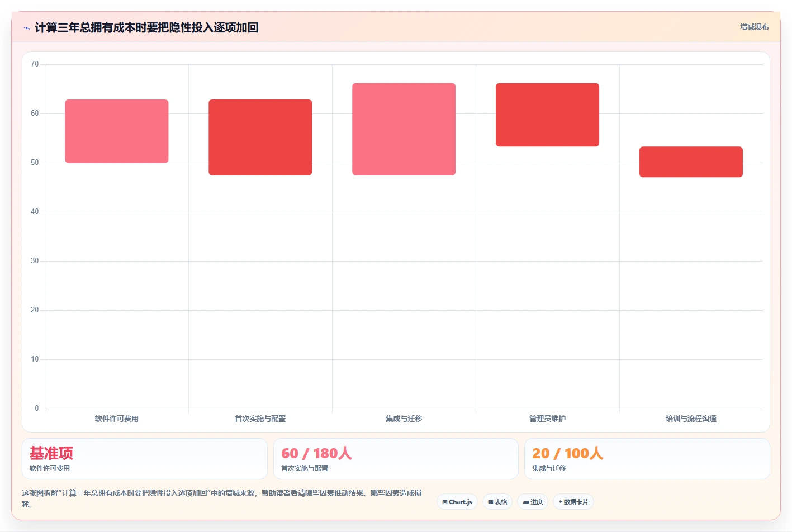Click the 首次实施与配置 x-axis label
The image size is (792, 532).
coord(260,419)
